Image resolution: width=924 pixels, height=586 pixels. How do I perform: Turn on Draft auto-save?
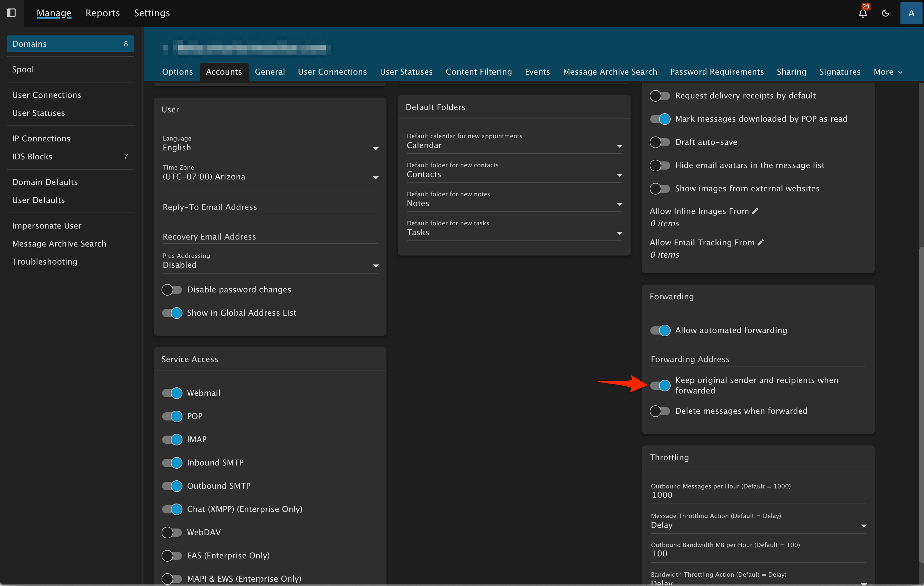[x=660, y=142]
